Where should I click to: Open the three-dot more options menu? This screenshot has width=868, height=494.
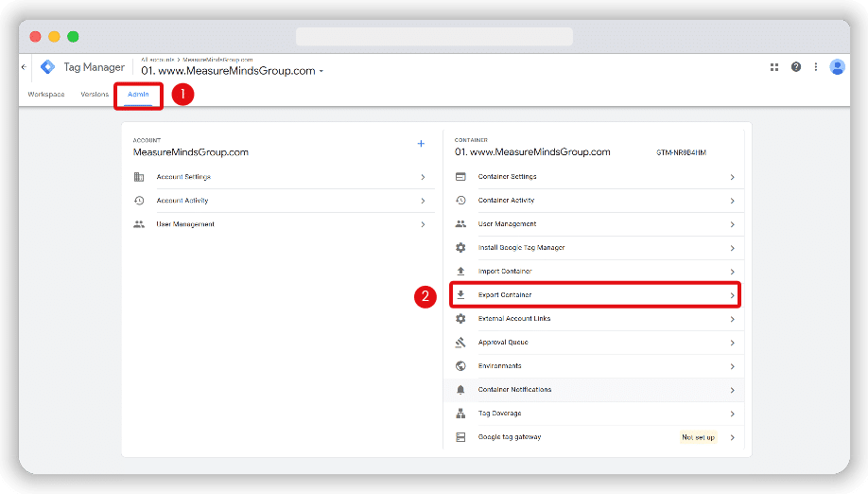[816, 67]
